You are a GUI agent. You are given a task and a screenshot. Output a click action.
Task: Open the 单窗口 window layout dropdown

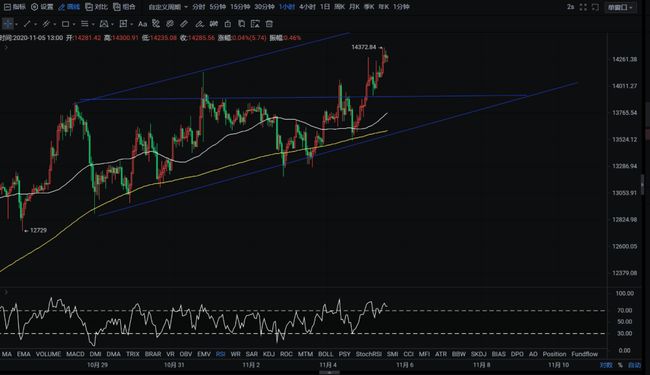[621, 7]
